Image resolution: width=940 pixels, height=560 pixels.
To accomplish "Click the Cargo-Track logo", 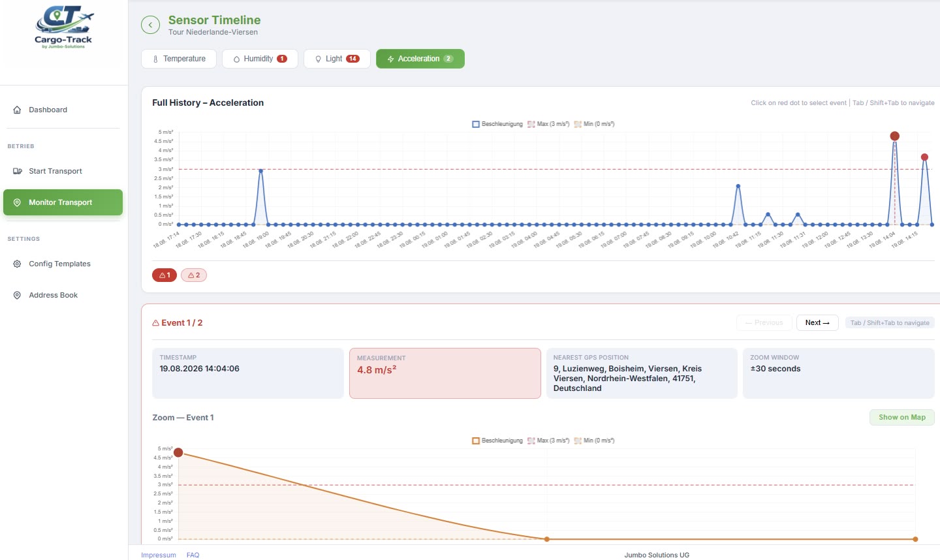I will (63, 27).
